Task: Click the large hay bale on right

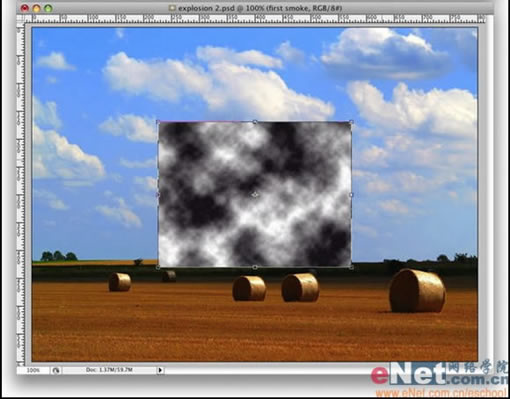Action: [x=417, y=291]
